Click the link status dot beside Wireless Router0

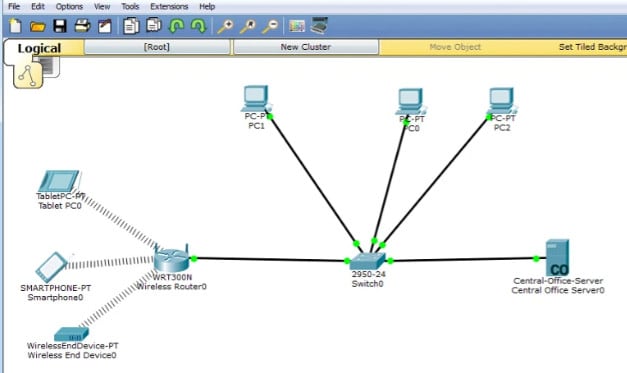194,259
